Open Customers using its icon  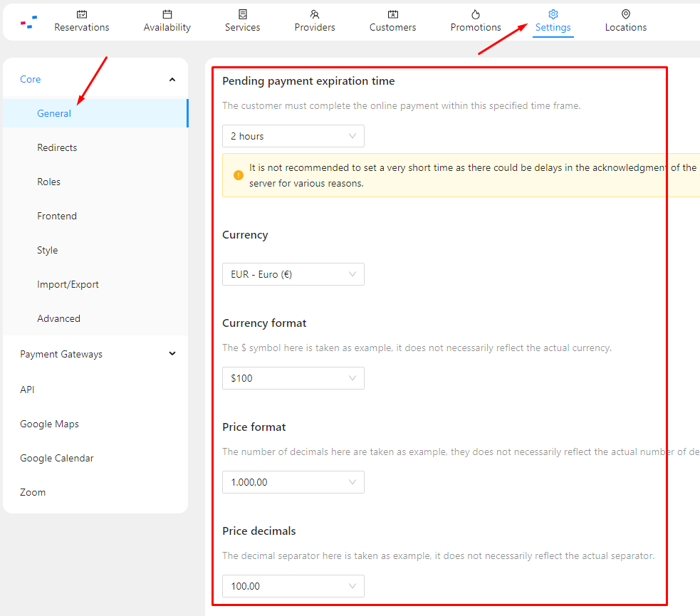tap(392, 14)
